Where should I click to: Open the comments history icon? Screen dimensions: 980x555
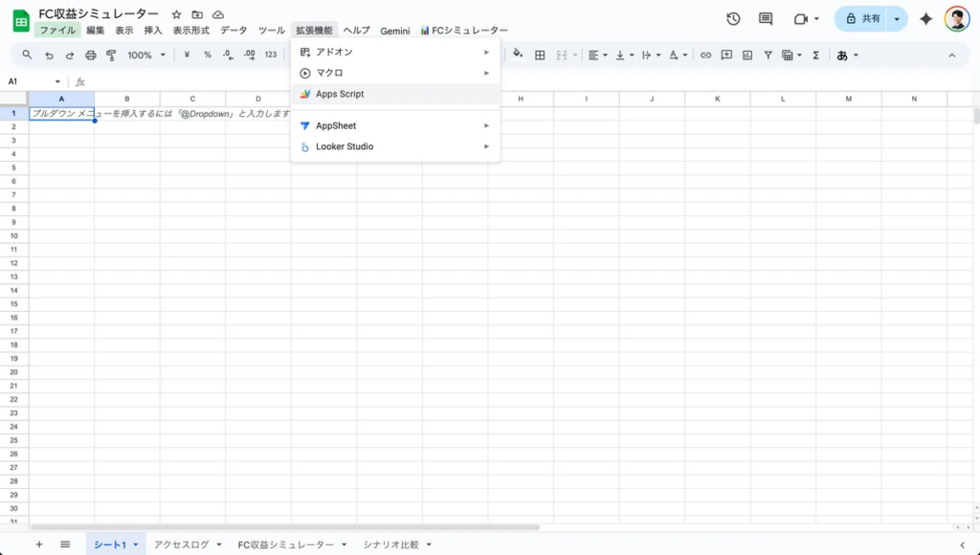[765, 18]
